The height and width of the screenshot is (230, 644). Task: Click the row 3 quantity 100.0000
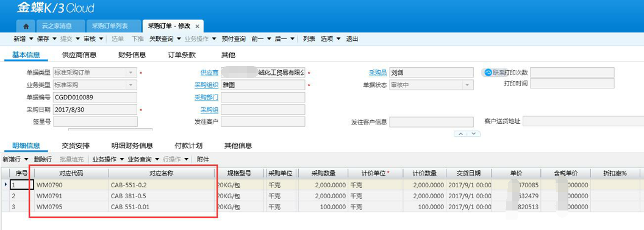click(323, 207)
